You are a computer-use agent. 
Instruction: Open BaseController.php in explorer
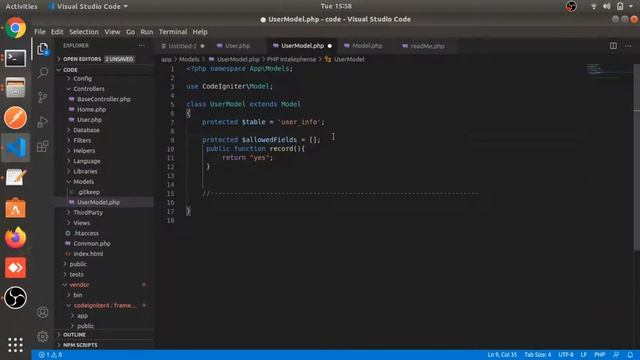pyautogui.click(x=104, y=99)
